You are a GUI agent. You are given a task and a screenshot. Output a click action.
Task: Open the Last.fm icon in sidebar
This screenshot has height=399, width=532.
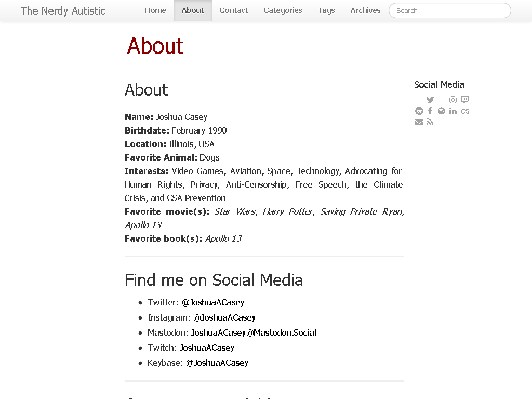pos(465,111)
